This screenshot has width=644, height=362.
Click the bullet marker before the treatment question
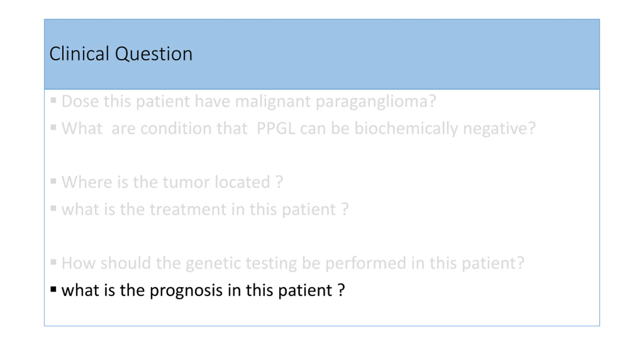coord(53,208)
